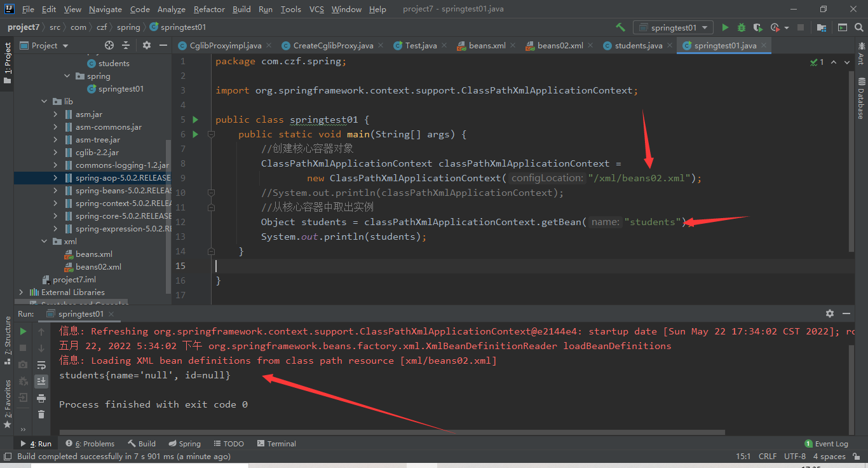
Task: Open dropdown arrow next to profiler icon
Action: [787, 27]
